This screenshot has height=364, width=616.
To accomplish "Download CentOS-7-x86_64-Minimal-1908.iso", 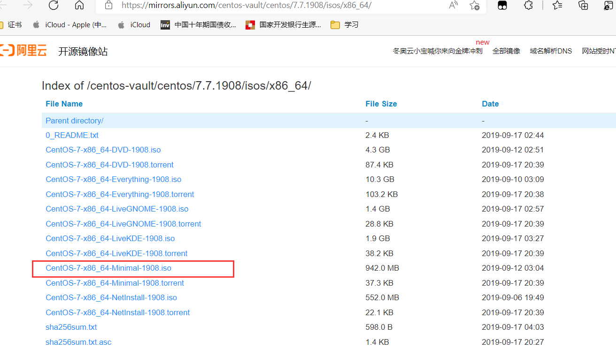I will (108, 268).
